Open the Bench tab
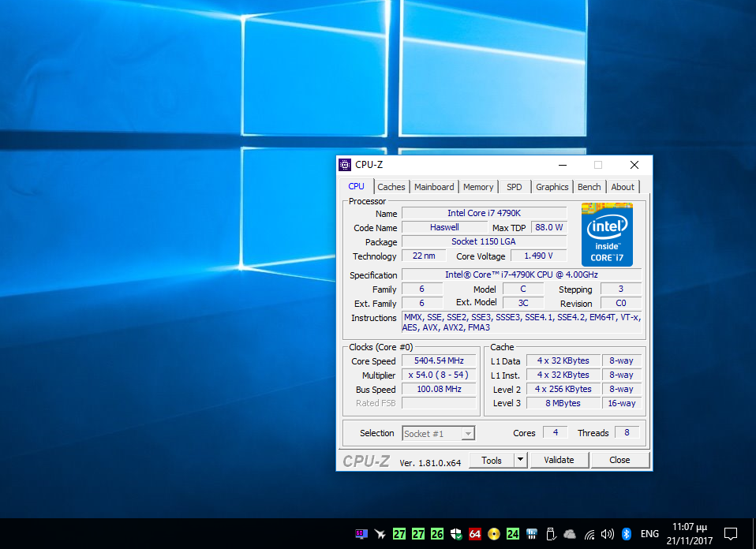This screenshot has width=756, height=549. click(589, 187)
